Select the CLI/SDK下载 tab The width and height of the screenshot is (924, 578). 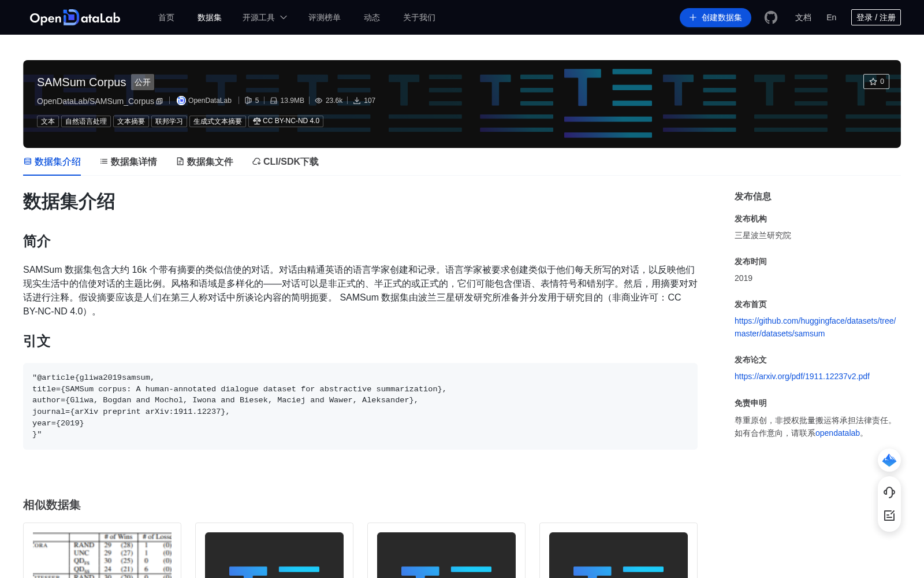point(285,162)
